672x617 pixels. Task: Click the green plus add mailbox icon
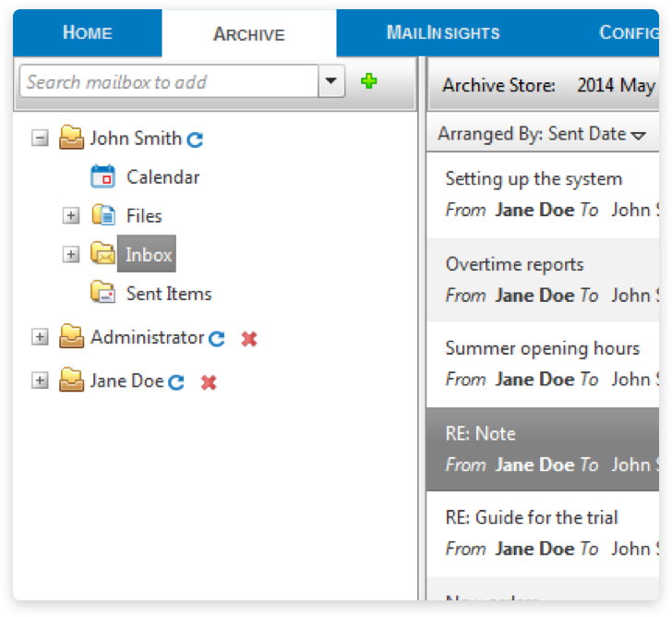(369, 82)
